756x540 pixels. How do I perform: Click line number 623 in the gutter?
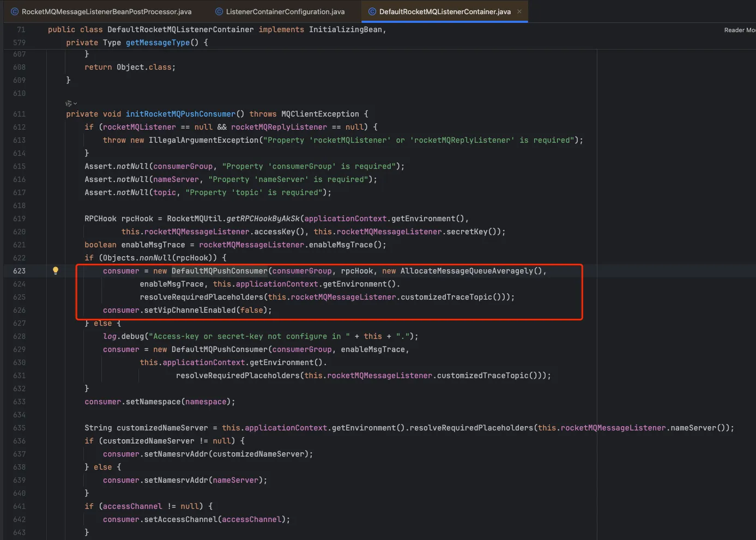(x=20, y=271)
